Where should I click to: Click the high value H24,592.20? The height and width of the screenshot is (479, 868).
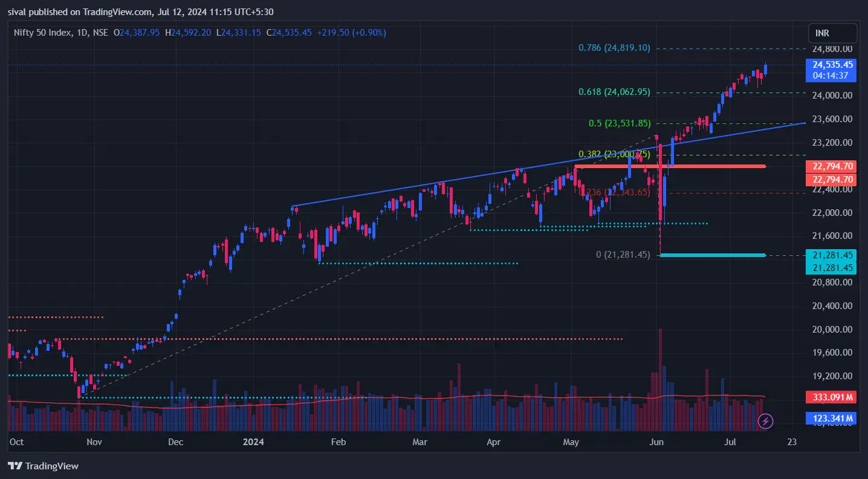point(189,33)
